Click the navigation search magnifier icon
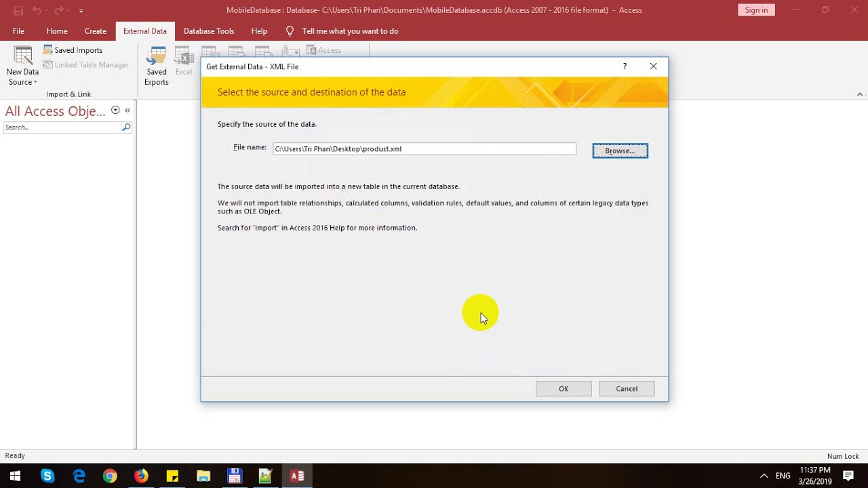868x488 pixels. coord(126,127)
